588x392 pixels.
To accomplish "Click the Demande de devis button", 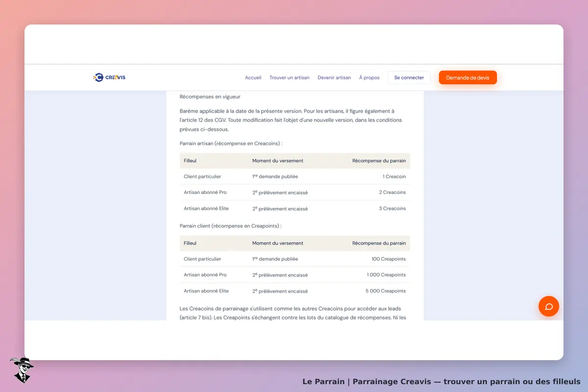I will click(x=468, y=77).
